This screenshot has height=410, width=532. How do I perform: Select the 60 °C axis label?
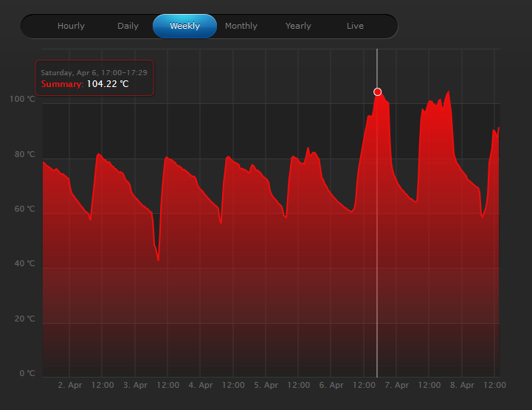(24, 209)
